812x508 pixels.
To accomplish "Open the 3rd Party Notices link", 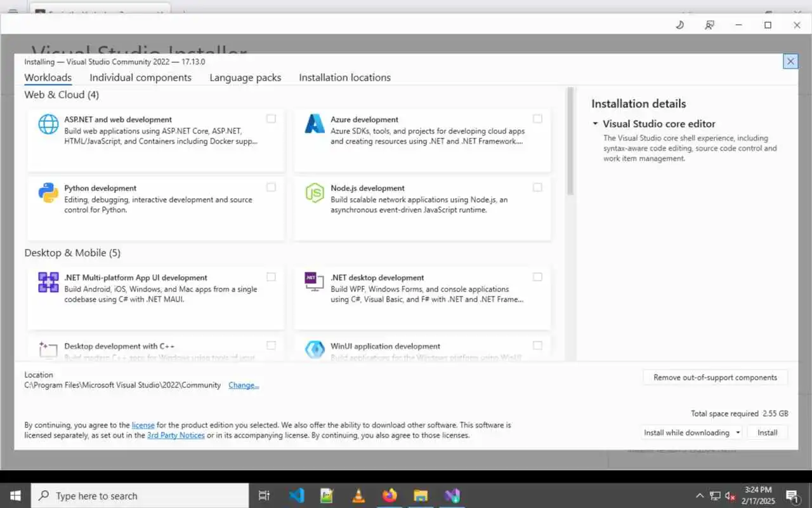I will pos(176,436).
